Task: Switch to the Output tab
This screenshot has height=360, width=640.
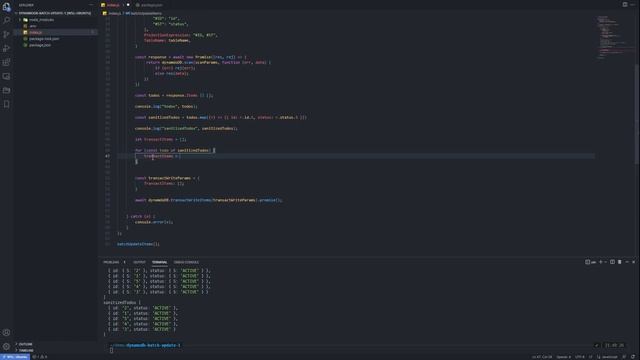Action: 139,262
